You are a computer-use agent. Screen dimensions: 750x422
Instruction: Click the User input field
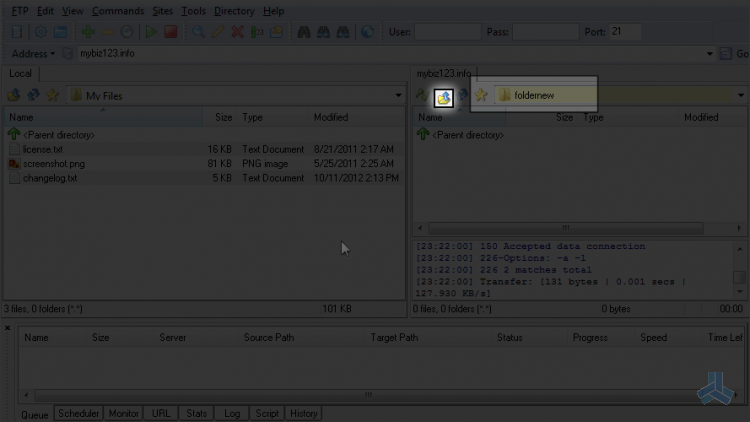(447, 32)
